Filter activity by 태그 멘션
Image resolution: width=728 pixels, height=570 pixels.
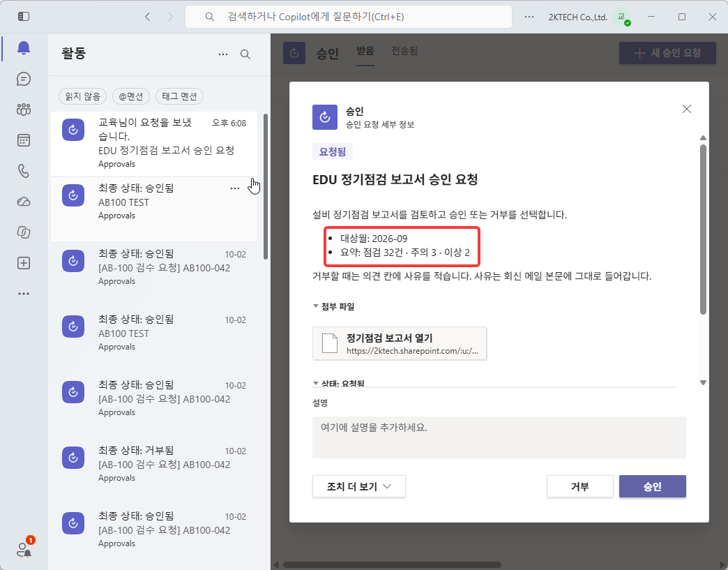tap(179, 96)
